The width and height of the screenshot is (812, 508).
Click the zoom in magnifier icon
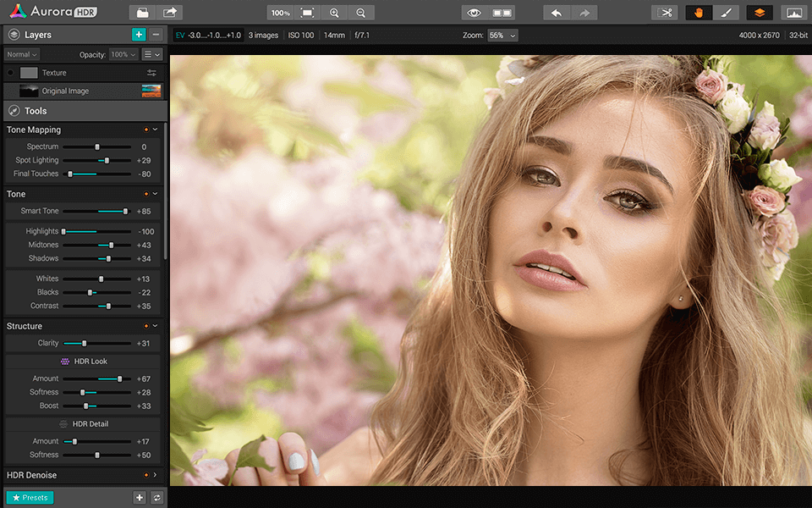[334, 13]
